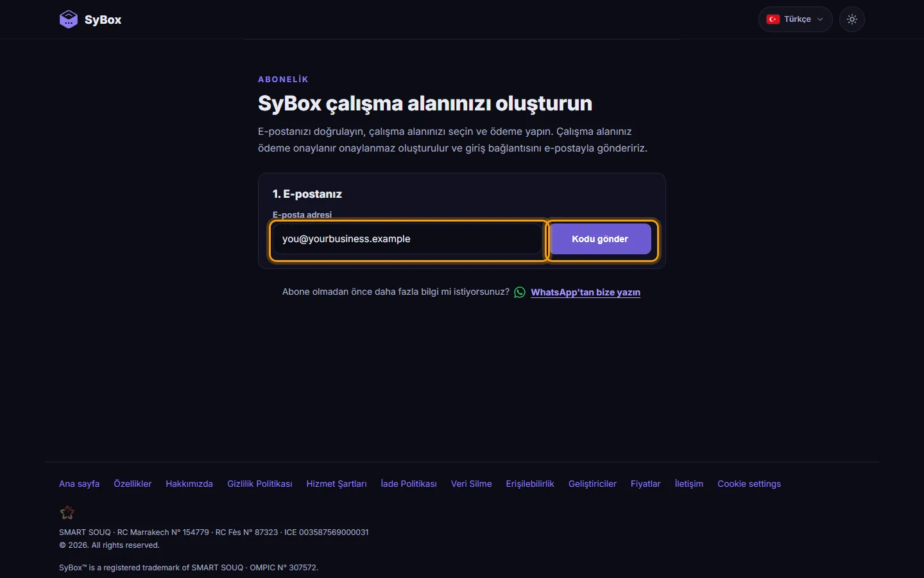Click the "1. E-postanız" step title

pyautogui.click(x=307, y=194)
